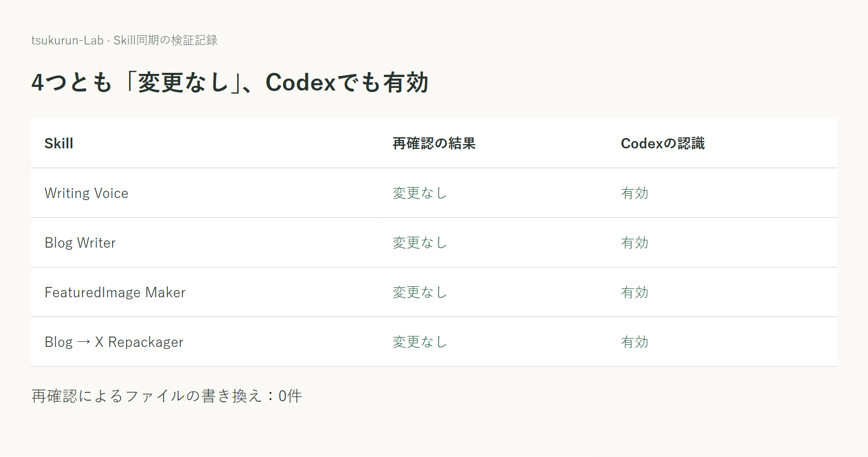Click the Codexの認識 column header
The height and width of the screenshot is (457, 868).
tap(663, 143)
